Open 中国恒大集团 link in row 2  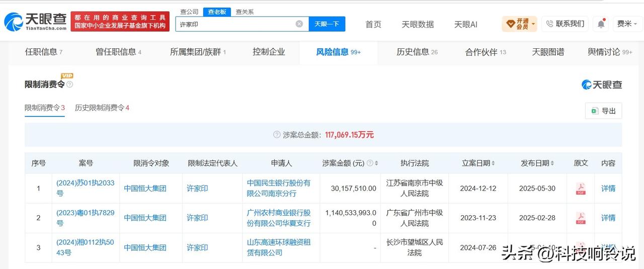(x=145, y=218)
